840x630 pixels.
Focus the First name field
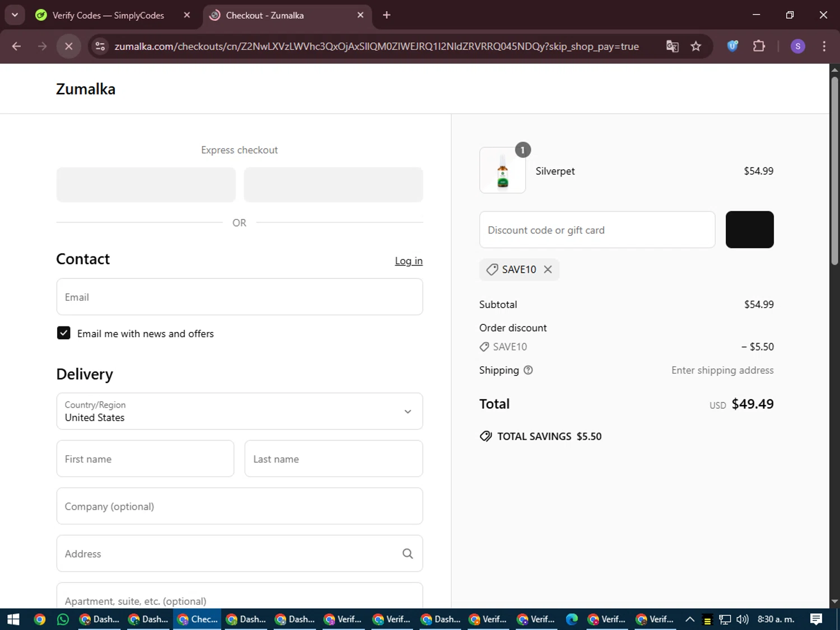145,459
